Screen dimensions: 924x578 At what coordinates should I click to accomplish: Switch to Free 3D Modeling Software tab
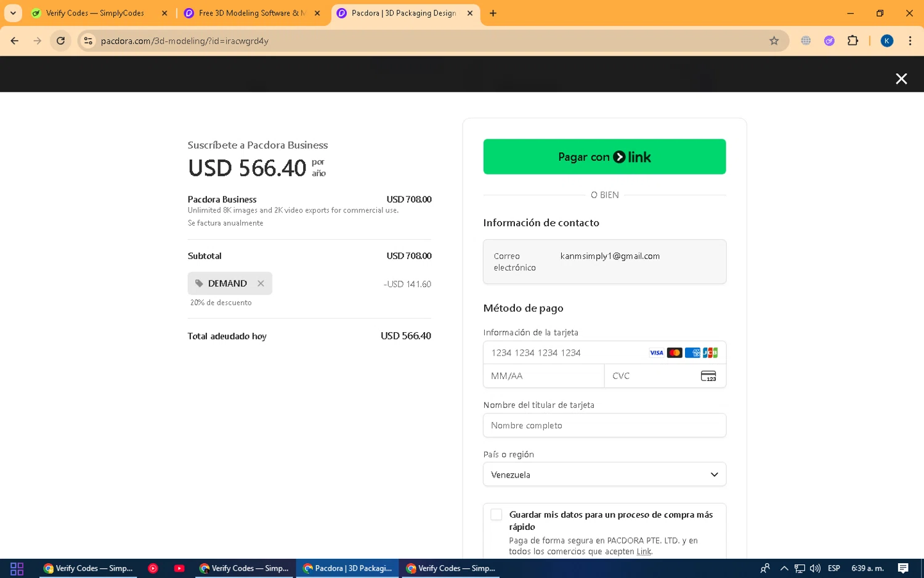pyautogui.click(x=253, y=13)
